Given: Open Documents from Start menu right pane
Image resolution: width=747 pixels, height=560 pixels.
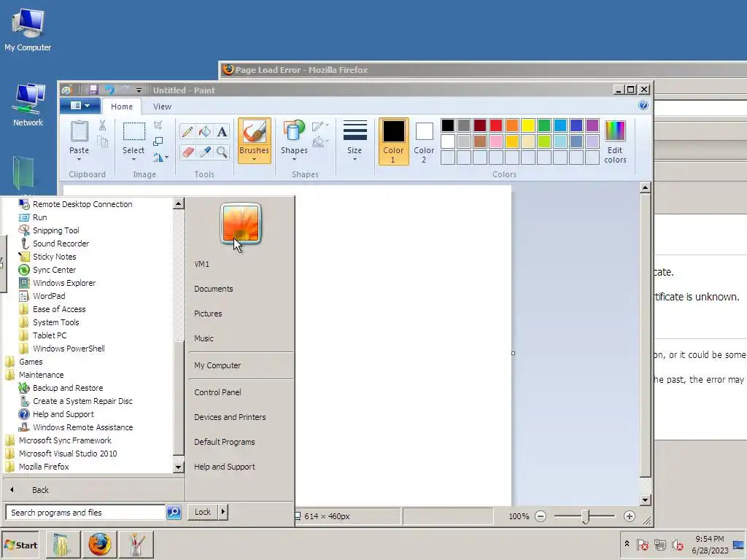Looking at the screenshot, I should 214,289.
